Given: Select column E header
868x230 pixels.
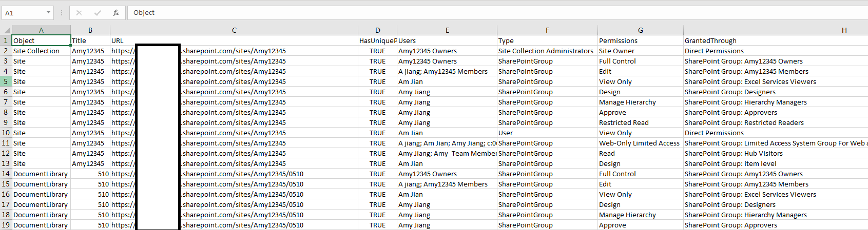Looking at the screenshot, I should coord(447,30).
